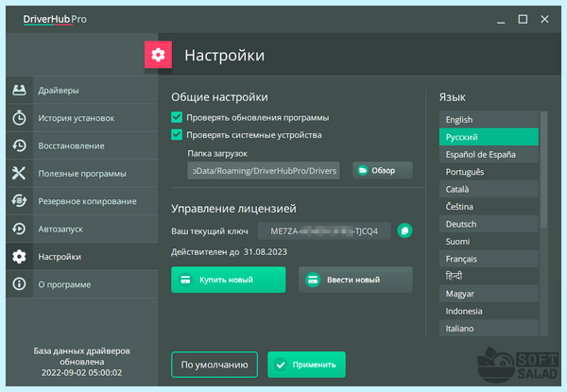Image resolution: width=567 pixels, height=392 pixels.
Task: Click the Купить новый button
Action: point(228,280)
